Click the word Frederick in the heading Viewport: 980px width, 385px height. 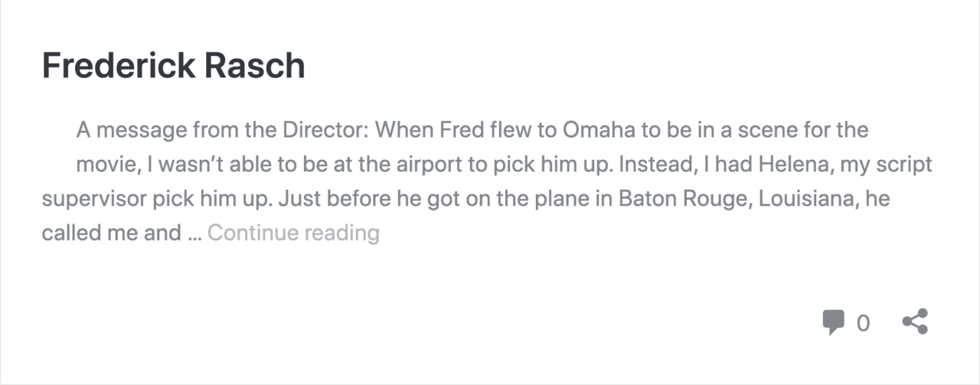[x=119, y=65]
